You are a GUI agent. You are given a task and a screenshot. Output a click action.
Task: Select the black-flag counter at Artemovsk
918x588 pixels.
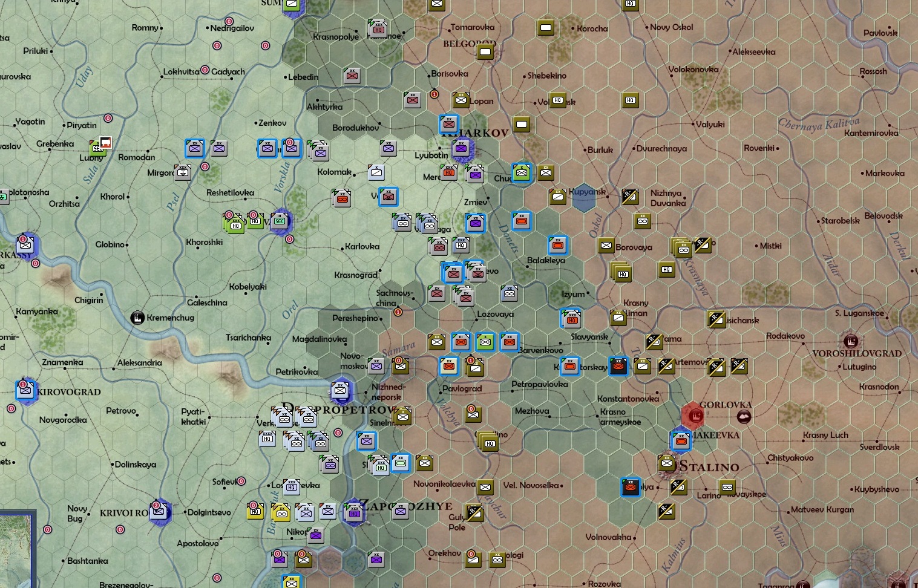click(666, 366)
